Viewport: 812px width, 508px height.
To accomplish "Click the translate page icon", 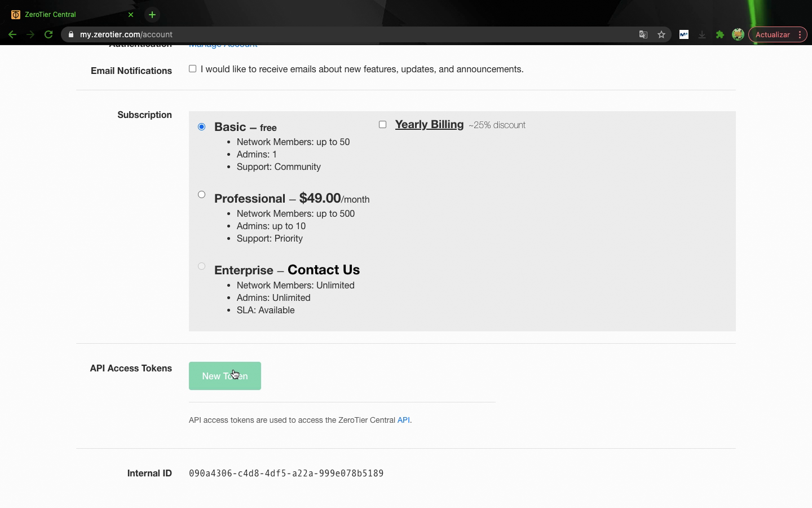I will (643, 34).
